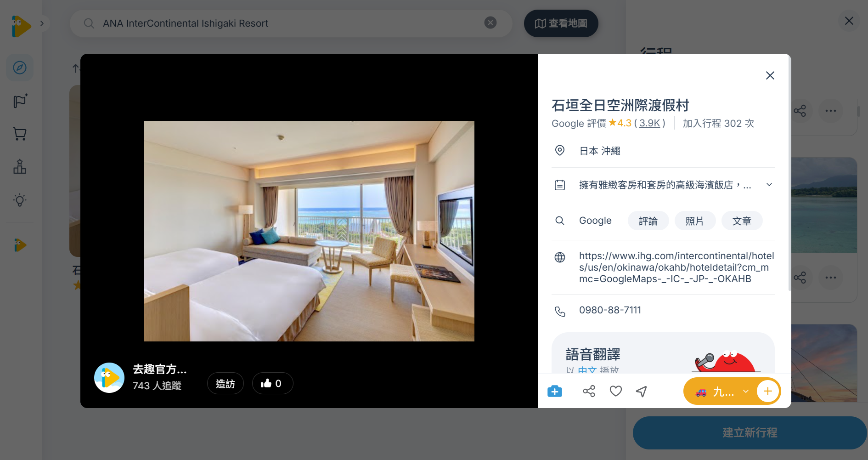Focus the ANA InterContinental search input
This screenshot has height=460, width=868.
tap(291, 23)
